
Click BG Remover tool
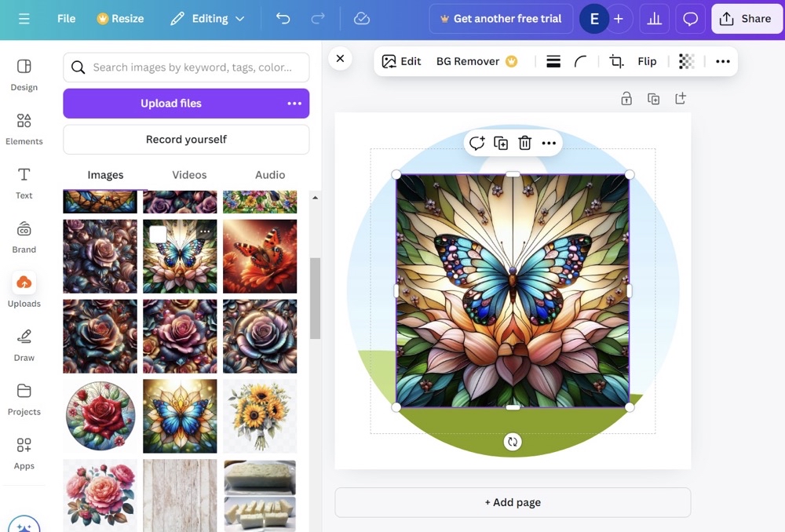pyautogui.click(x=476, y=61)
